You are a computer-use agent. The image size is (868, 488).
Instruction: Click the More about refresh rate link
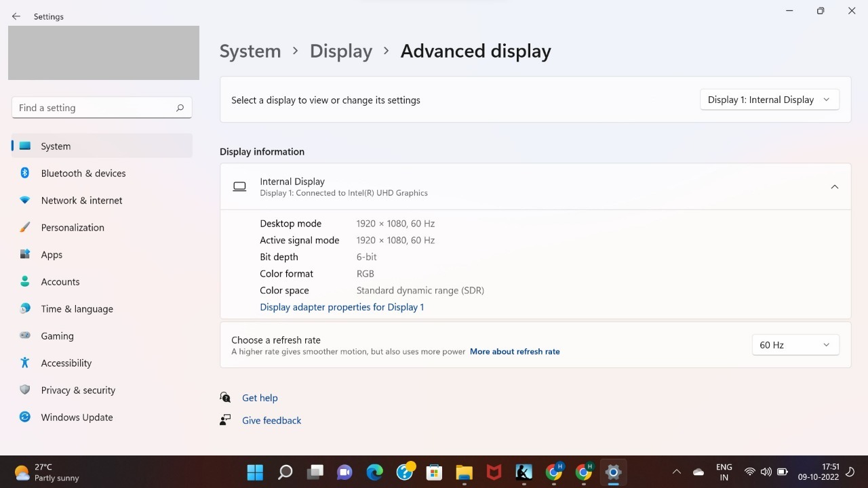pos(515,351)
